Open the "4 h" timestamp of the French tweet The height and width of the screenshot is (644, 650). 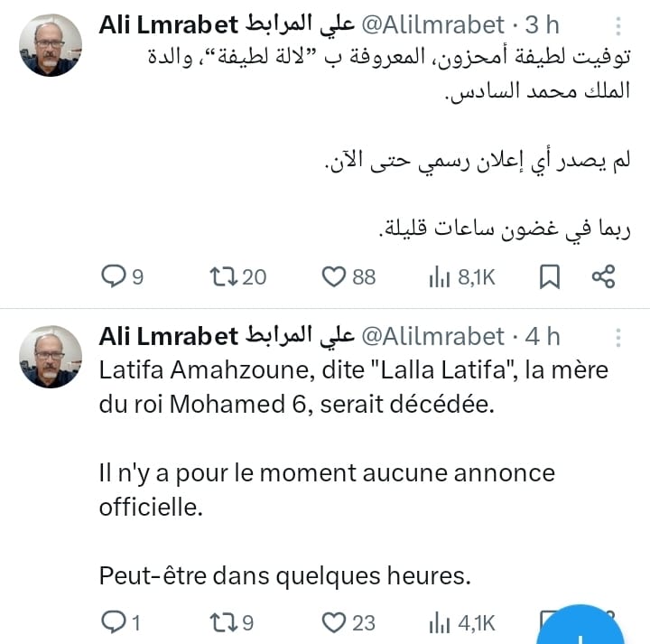(543, 336)
